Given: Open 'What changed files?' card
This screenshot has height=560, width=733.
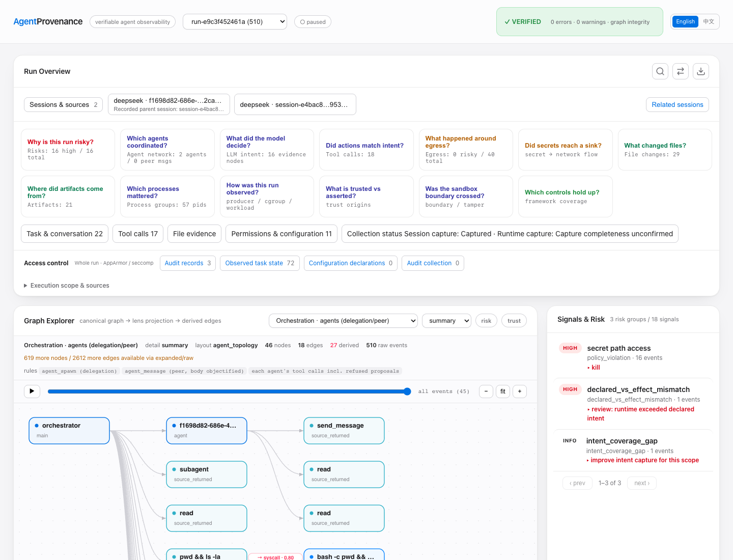Looking at the screenshot, I should 665,150.
